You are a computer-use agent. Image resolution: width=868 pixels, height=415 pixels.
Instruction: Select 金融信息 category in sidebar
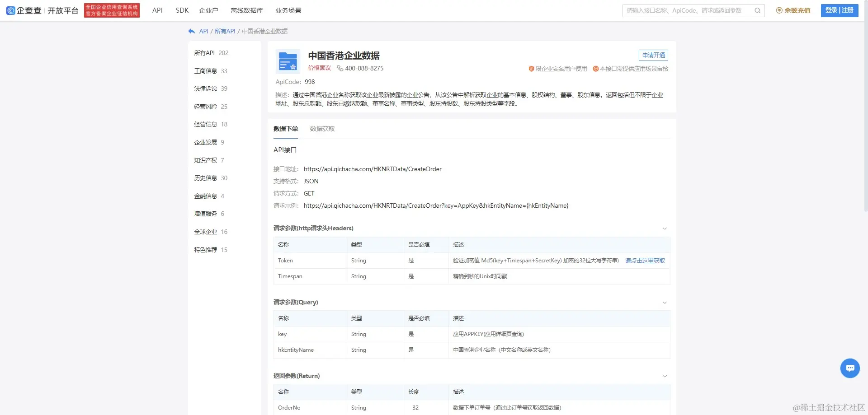coord(209,196)
